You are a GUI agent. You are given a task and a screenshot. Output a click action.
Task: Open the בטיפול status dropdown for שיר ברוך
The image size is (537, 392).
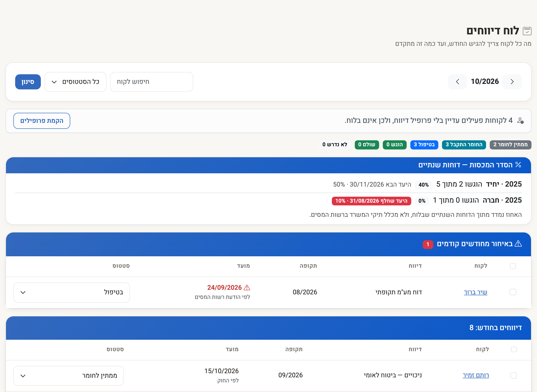(x=72, y=292)
